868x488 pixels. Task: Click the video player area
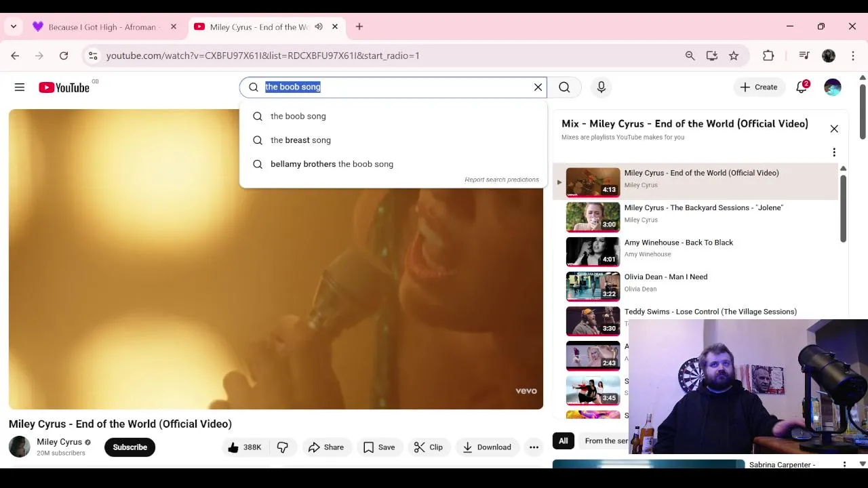[276, 259]
